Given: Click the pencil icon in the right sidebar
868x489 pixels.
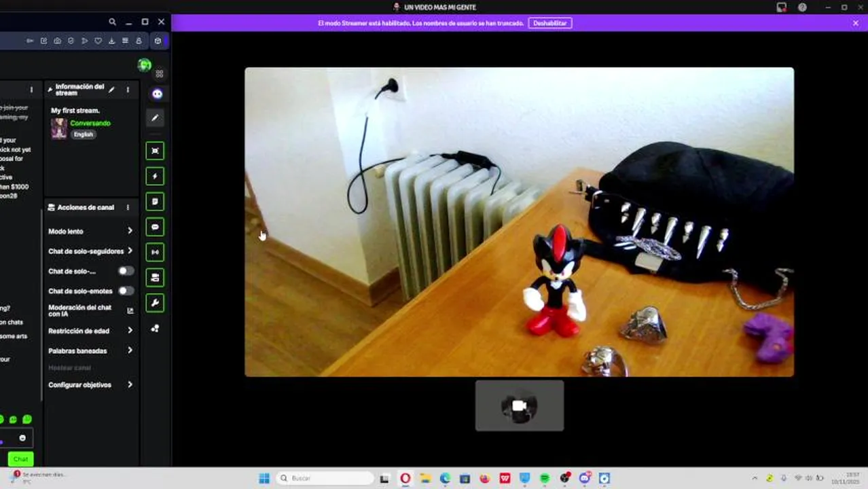Looking at the screenshot, I should (155, 118).
